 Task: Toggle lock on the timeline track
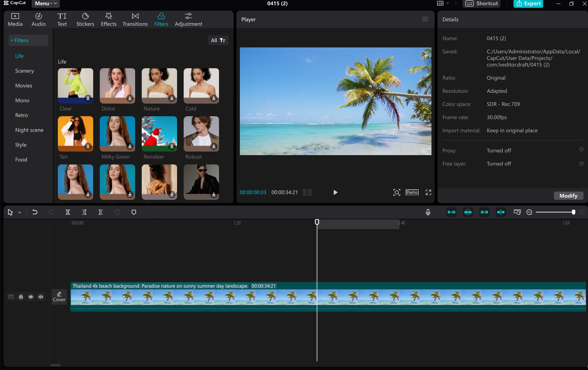21,297
